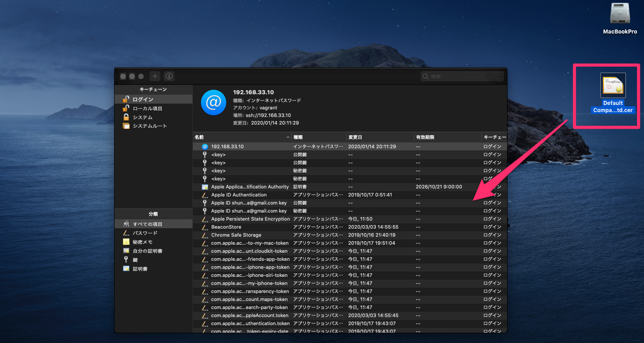Choose 鍵 category
Screen dimensions: 644x343
pyautogui.click(x=153, y=259)
